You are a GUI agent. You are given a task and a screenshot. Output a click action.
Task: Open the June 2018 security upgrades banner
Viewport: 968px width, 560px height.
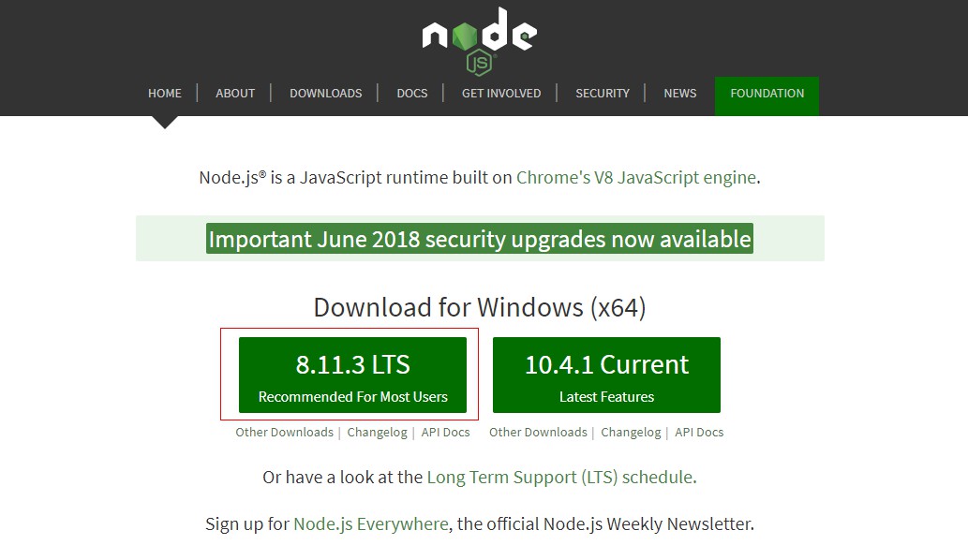coord(480,239)
